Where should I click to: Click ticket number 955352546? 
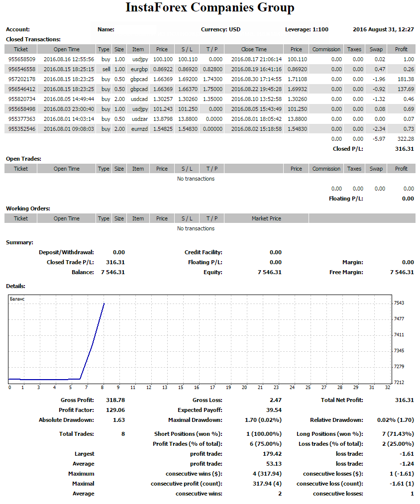coord(22,129)
